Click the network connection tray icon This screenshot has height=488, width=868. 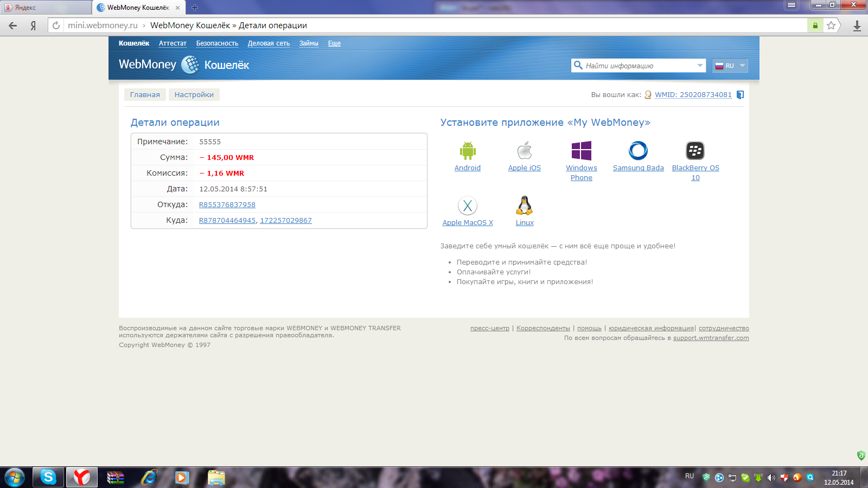click(x=732, y=478)
